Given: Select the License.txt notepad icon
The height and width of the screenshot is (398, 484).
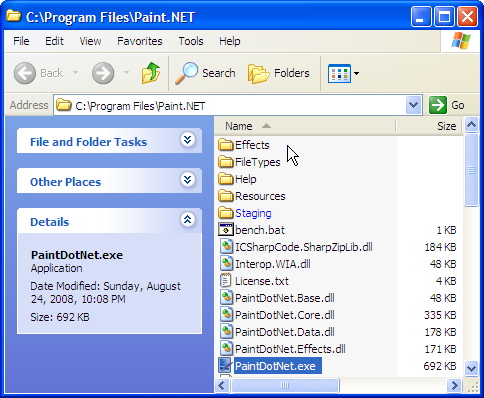Looking at the screenshot, I should tap(226, 281).
